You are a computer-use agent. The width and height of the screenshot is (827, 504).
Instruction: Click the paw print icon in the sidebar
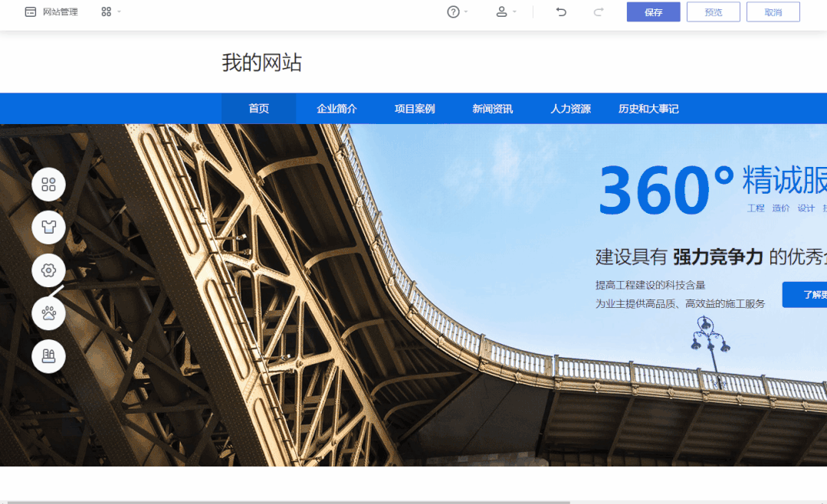pyautogui.click(x=48, y=313)
